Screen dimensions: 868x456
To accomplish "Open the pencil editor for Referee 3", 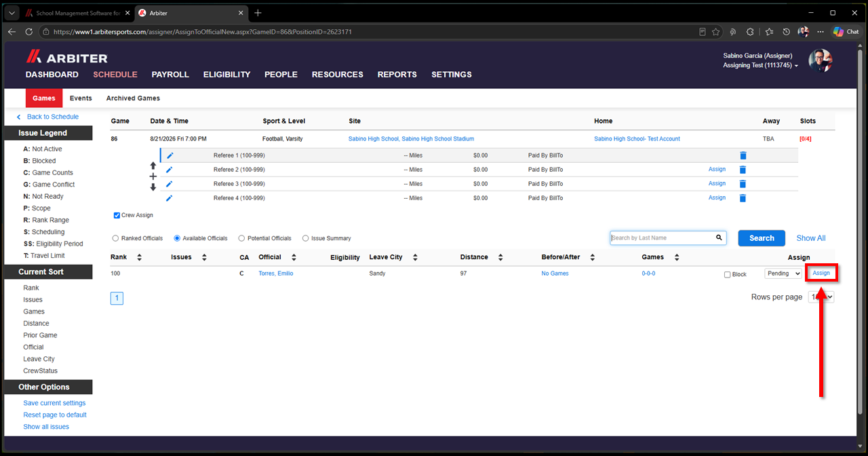I will click(x=170, y=184).
